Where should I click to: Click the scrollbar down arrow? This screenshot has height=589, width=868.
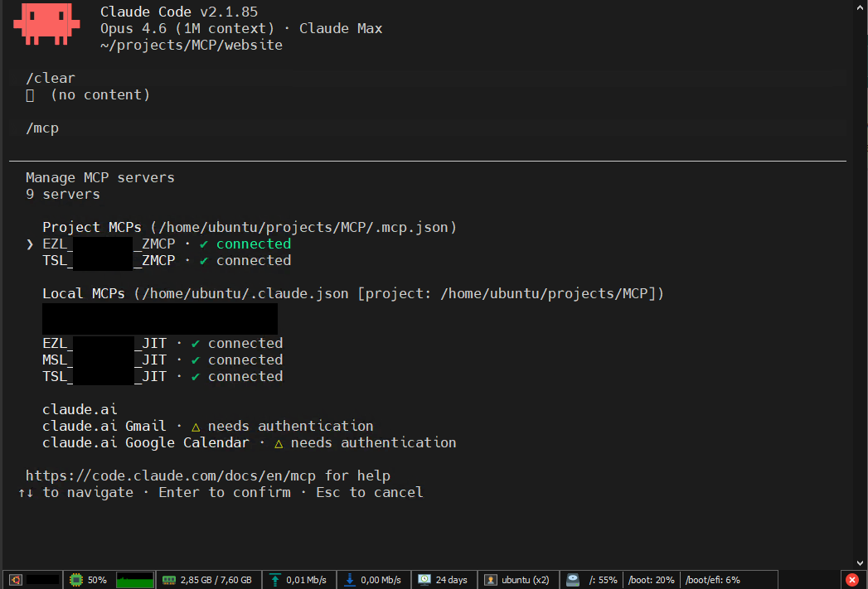[x=861, y=563]
